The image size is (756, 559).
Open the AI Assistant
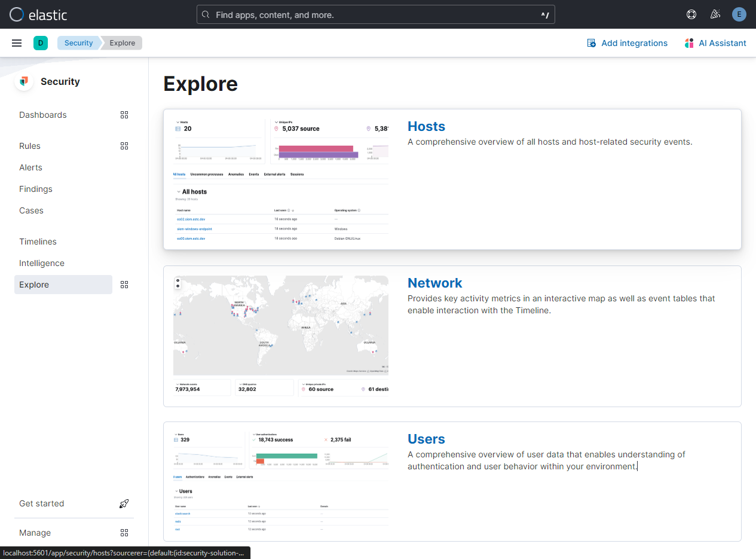[x=715, y=43]
